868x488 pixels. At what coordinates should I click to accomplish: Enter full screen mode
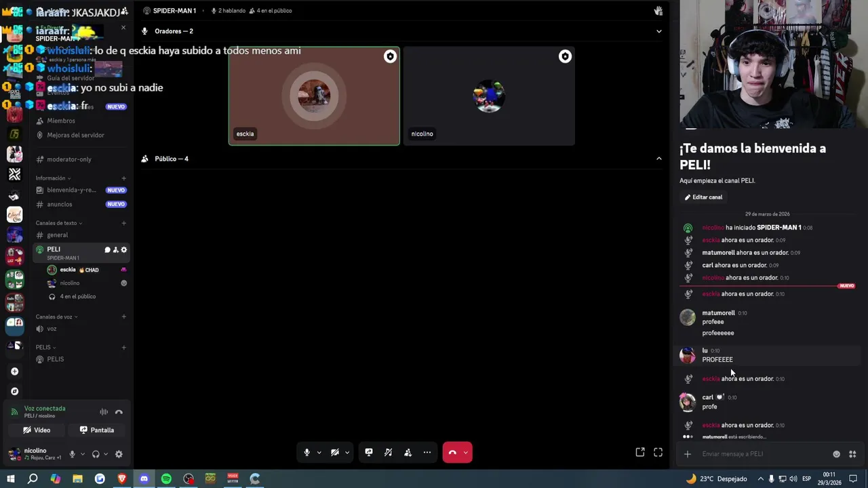point(658,452)
